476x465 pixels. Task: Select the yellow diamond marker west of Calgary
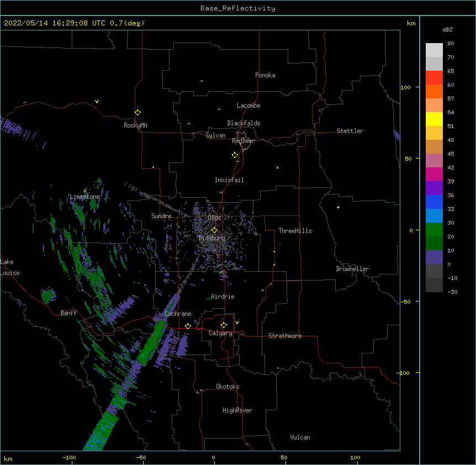pyautogui.click(x=188, y=326)
